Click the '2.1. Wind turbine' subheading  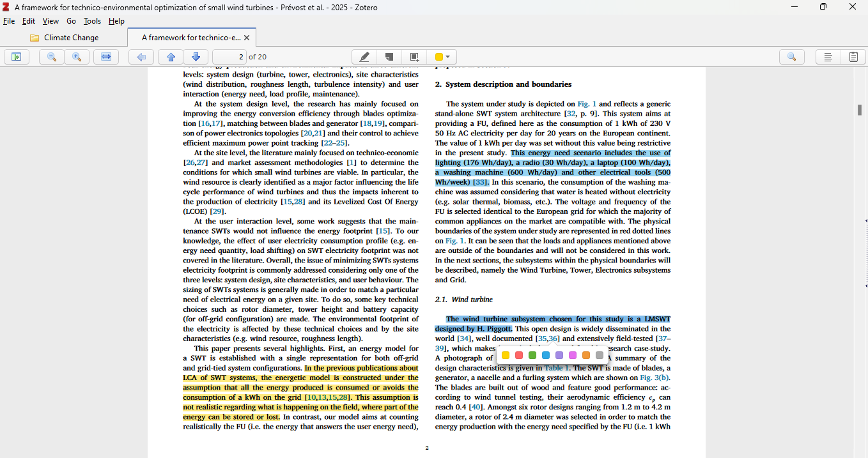[464, 300]
